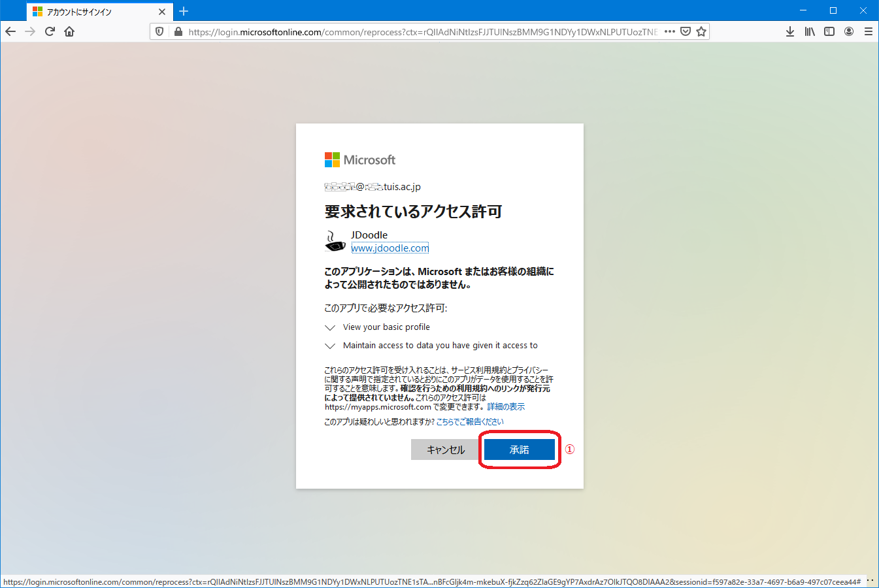Click the 承諾 accept button

pos(520,449)
